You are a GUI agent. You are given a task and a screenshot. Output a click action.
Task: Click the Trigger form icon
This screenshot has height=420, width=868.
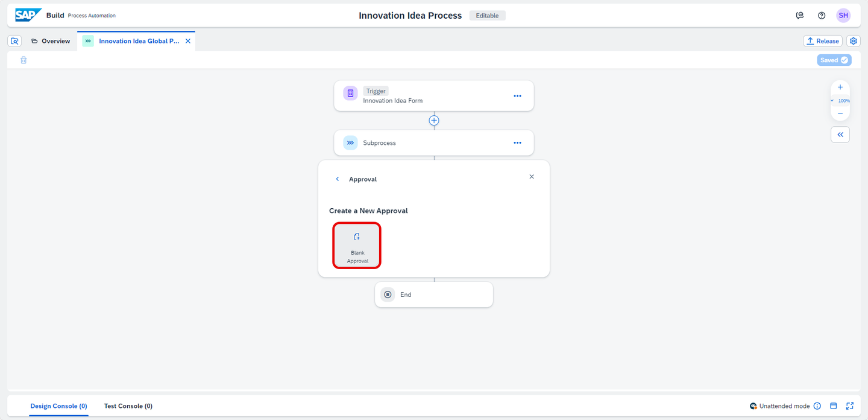350,94
